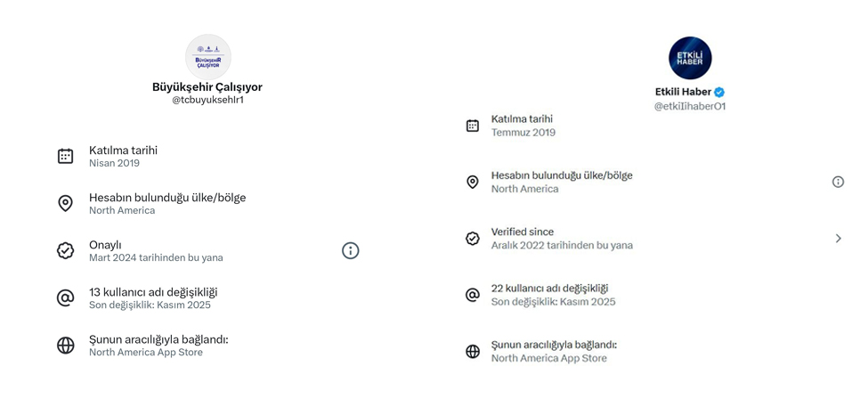Open the Etkili Haber profile picture

690,58
